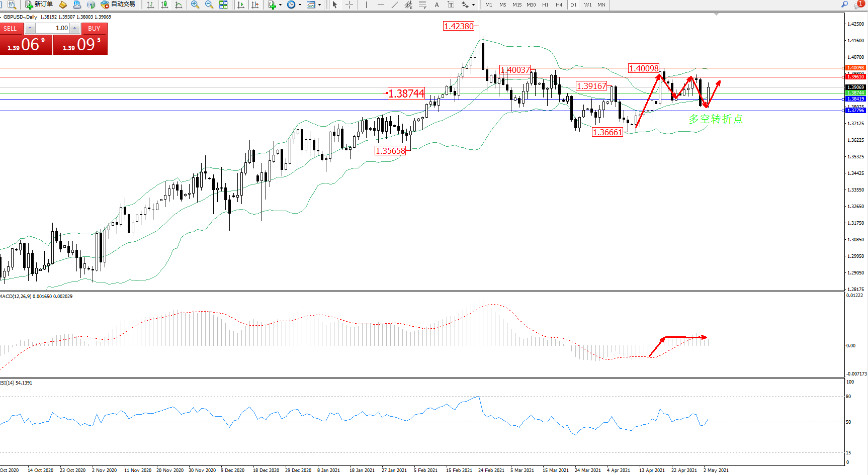Switch to the H4 timeframe
Viewport: 868px width, 475px height.
coord(559,5)
